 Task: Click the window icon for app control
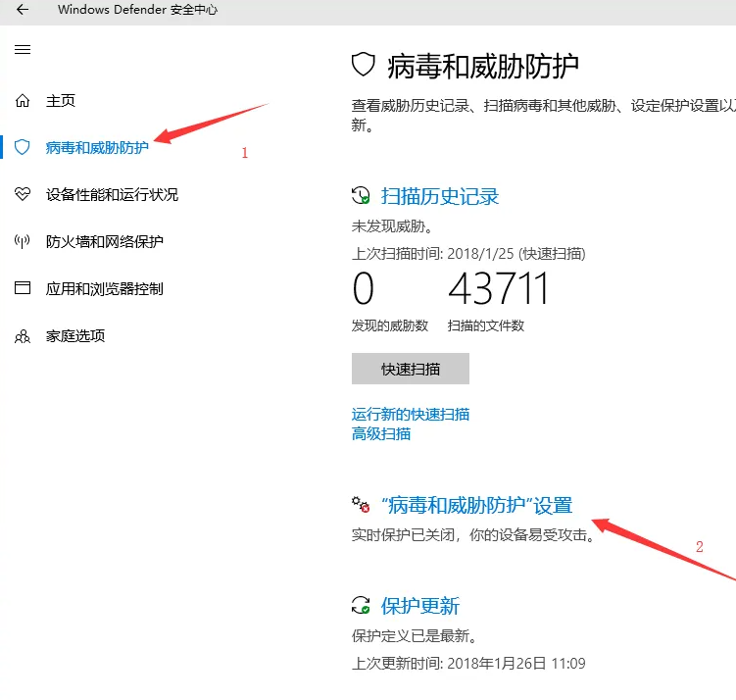coord(23,288)
